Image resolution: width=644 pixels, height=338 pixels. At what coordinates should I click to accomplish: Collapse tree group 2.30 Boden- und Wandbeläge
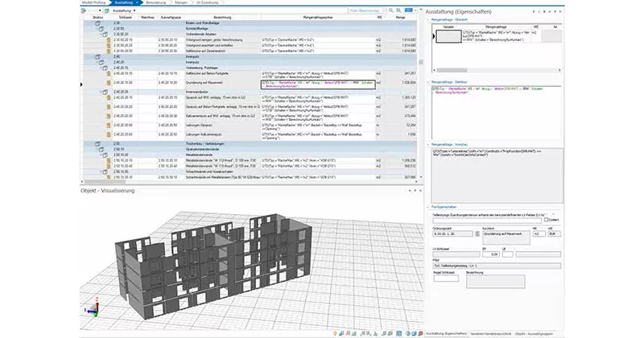(x=97, y=23)
